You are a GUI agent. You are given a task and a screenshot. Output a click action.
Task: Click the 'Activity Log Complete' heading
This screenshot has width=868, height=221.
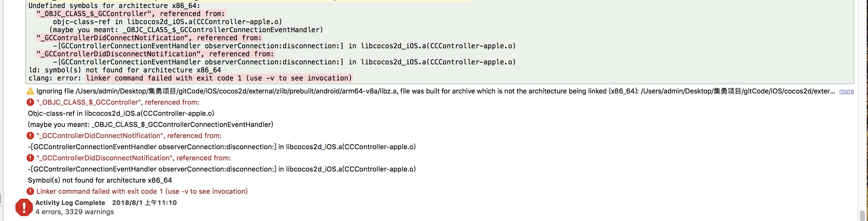70,202
